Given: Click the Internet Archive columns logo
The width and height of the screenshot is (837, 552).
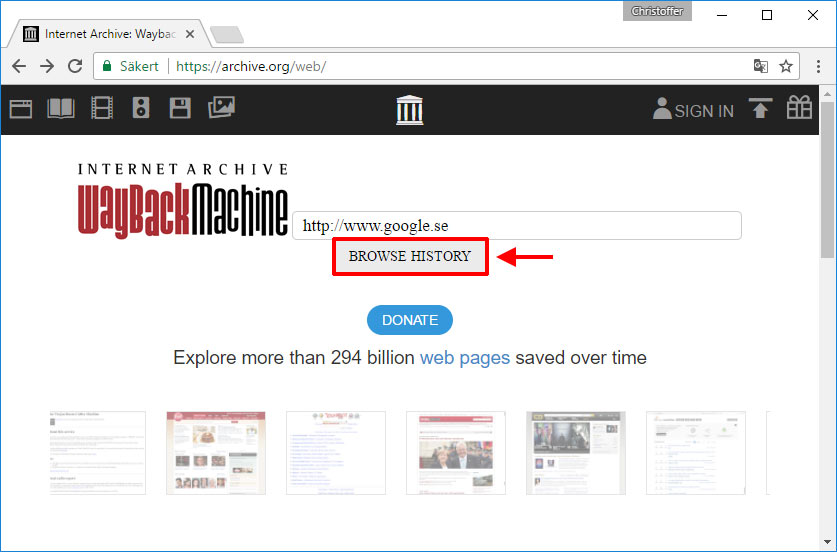Looking at the screenshot, I should pos(410,109).
